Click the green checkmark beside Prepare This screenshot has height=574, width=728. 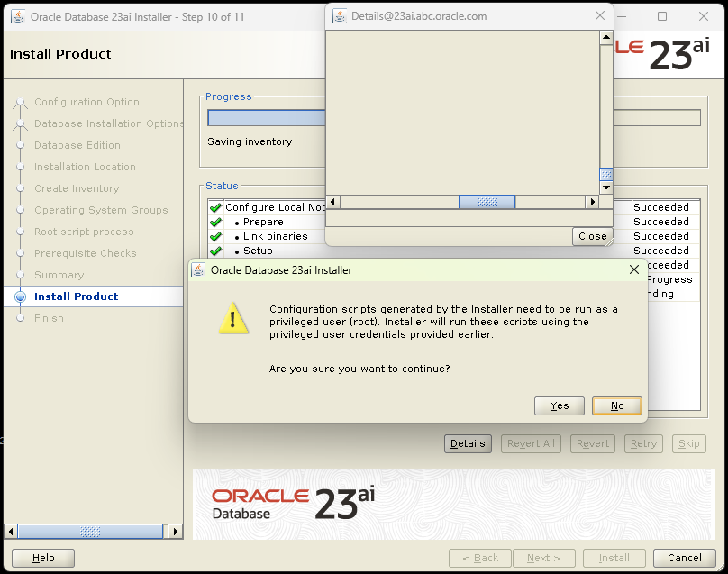click(x=216, y=222)
